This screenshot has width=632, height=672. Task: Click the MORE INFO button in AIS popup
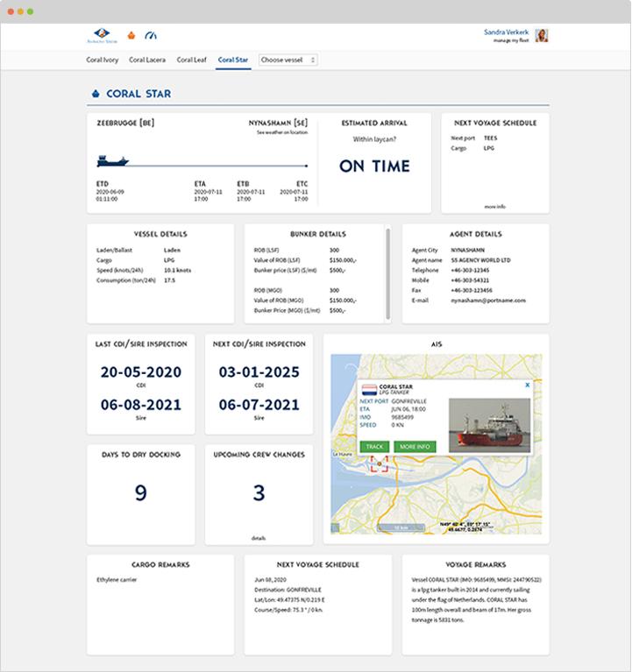click(x=415, y=447)
